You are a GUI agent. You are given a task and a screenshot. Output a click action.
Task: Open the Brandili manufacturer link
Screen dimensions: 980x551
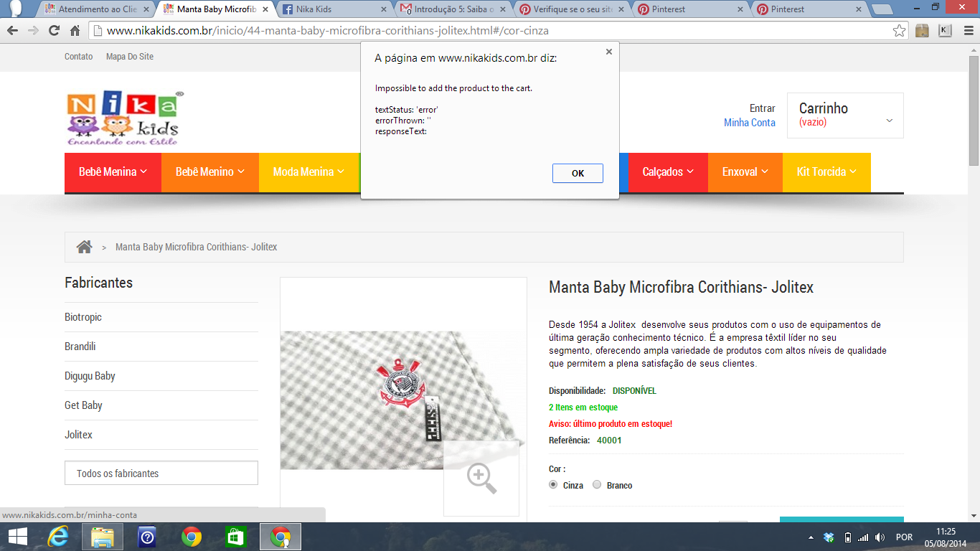[80, 347]
